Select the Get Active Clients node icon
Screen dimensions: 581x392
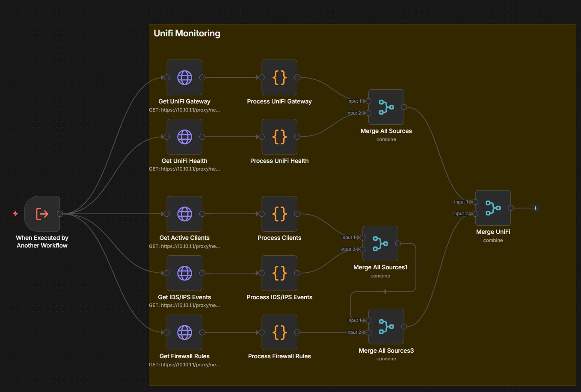pos(184,214)
